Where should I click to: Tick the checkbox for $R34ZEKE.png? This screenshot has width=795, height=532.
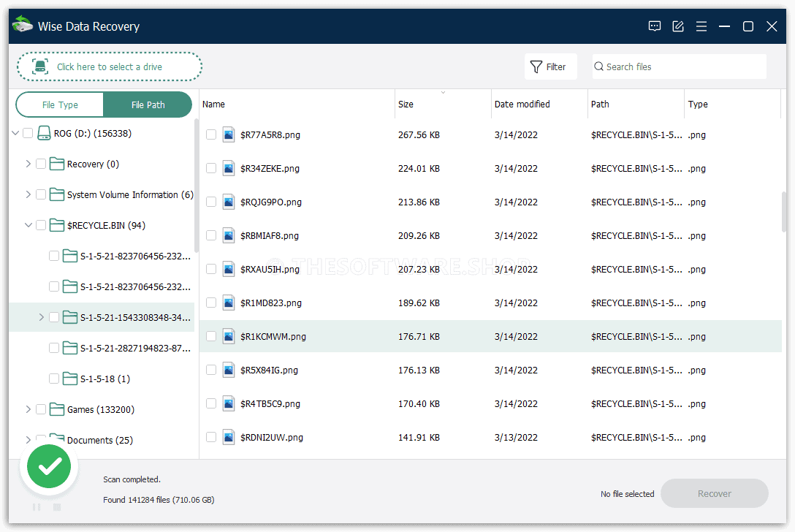tap(211, 168)
